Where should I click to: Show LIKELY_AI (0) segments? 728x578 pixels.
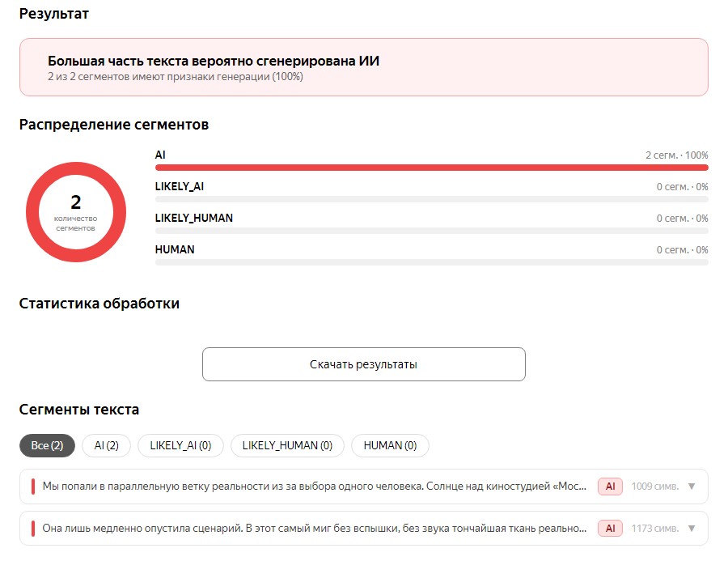180,445
